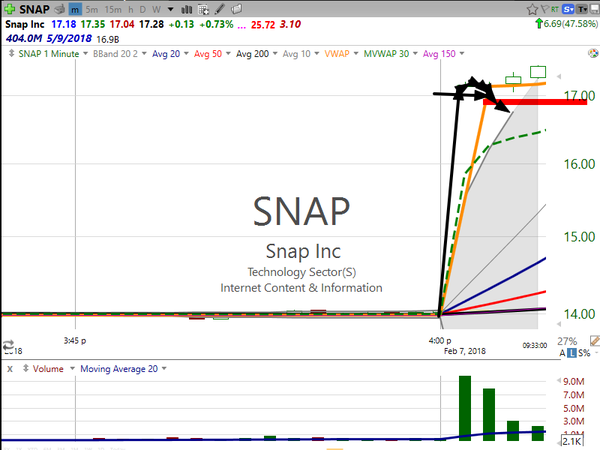Open the more timeframes dropdown arrow

coord(171,9)
